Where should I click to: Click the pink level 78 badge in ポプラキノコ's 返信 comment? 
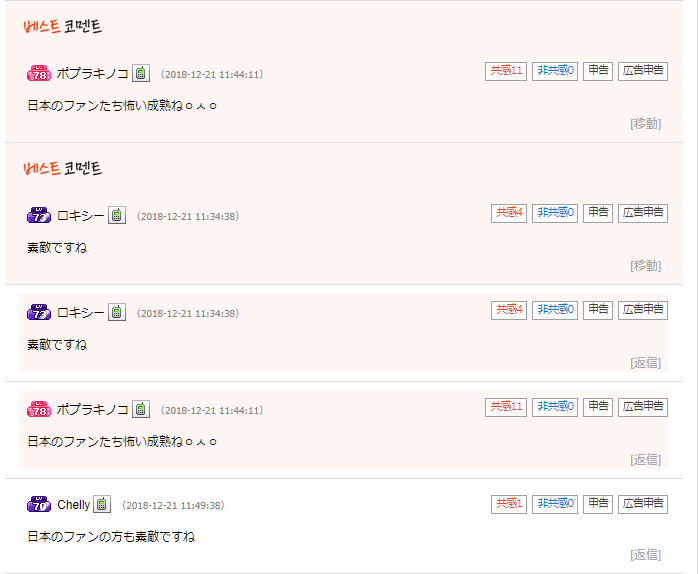39,409
